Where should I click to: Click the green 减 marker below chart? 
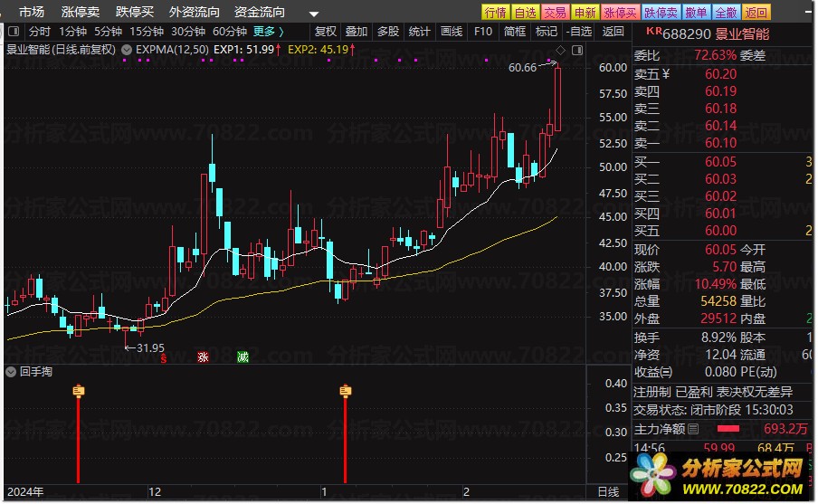(243, 357)
